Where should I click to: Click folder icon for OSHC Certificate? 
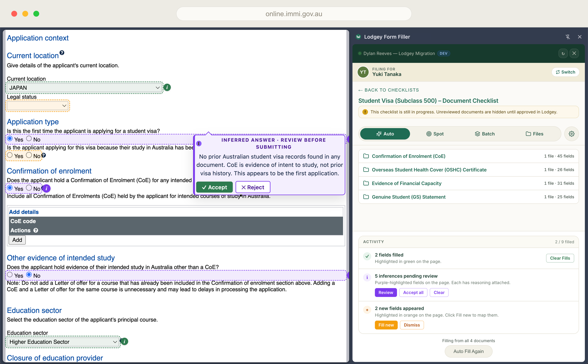(366, 170)
